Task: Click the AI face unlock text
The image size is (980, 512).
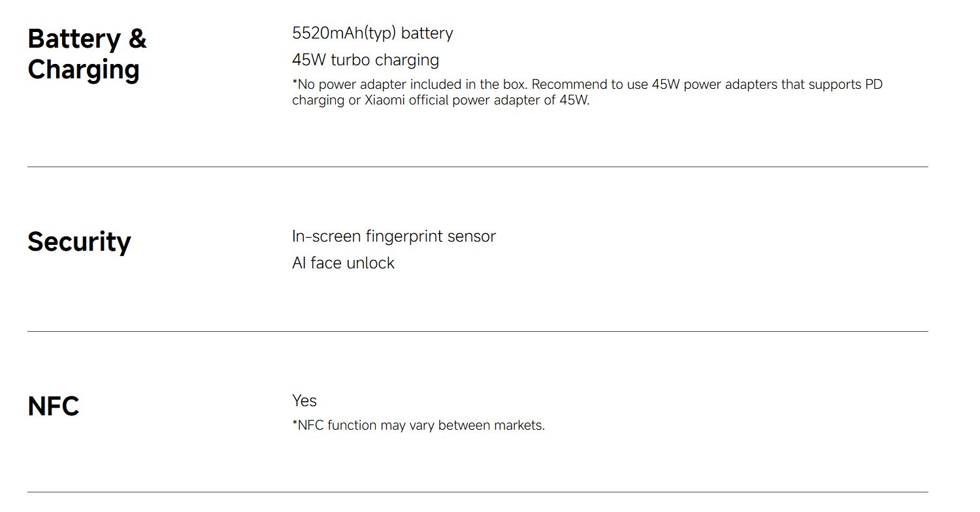Action: [x=343, y=263]
